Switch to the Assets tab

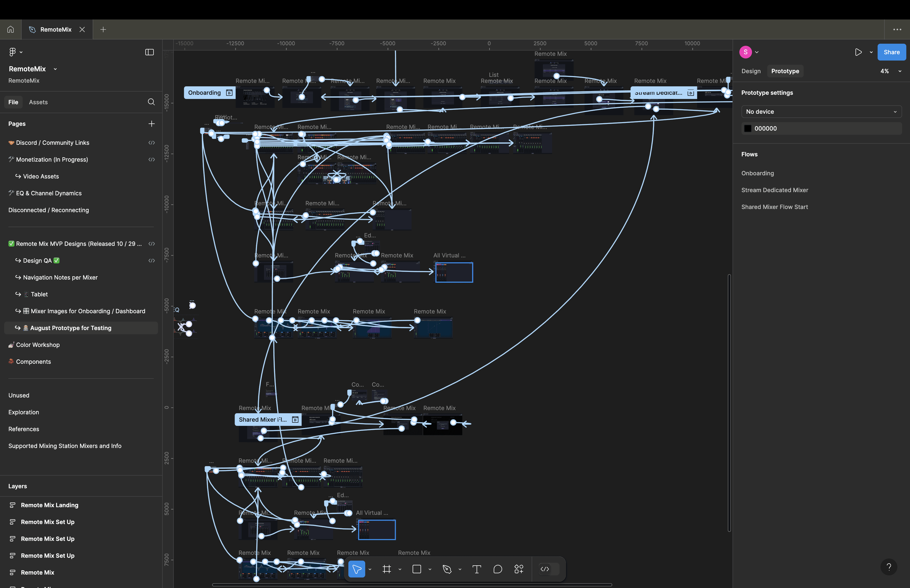point(38,102)
